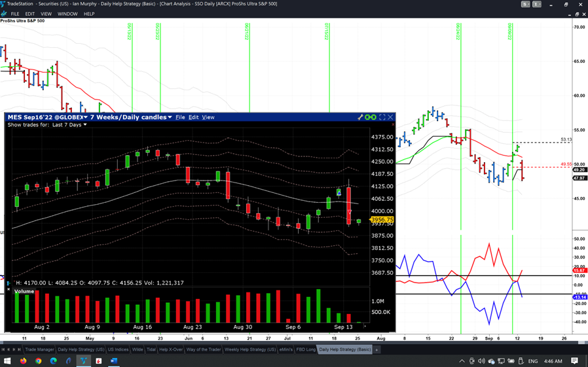This screenshot has width=588, height=367.
Task: Open the notification center in system tray
Action: point(574,360)
